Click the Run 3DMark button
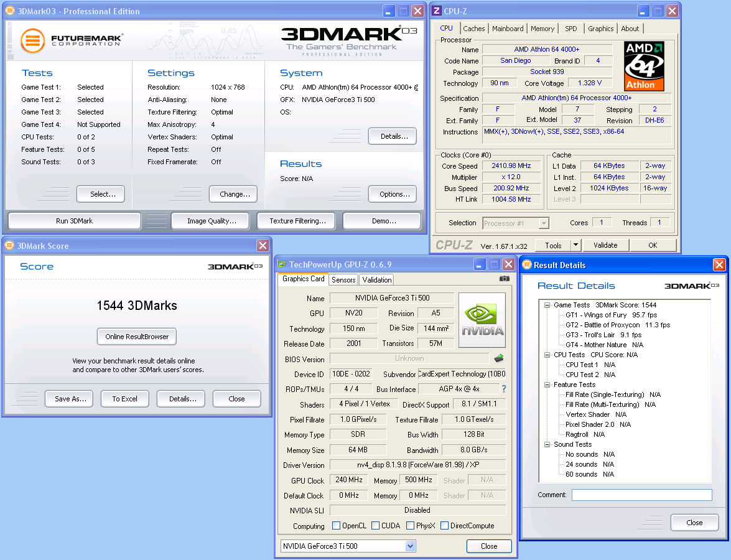Viewport: 731px width, 560px height. (75, 221)
